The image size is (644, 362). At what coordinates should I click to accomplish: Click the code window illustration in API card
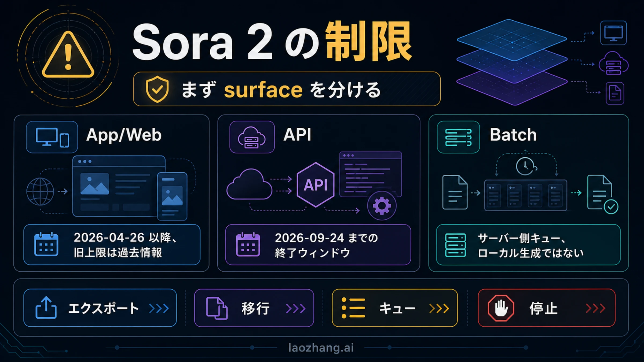pyautogui.click(x=371, y=174)
